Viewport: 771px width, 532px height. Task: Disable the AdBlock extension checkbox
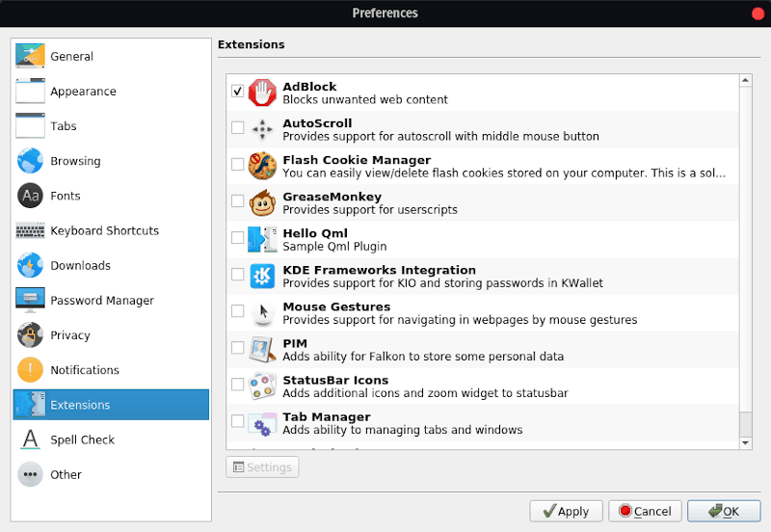[238, 92]
